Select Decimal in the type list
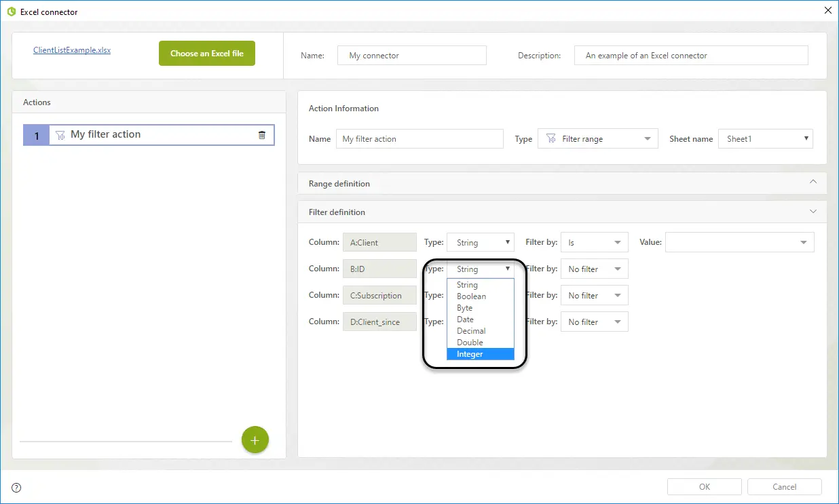Viewport: 839px width, 504px height. [x=481, y=331]
